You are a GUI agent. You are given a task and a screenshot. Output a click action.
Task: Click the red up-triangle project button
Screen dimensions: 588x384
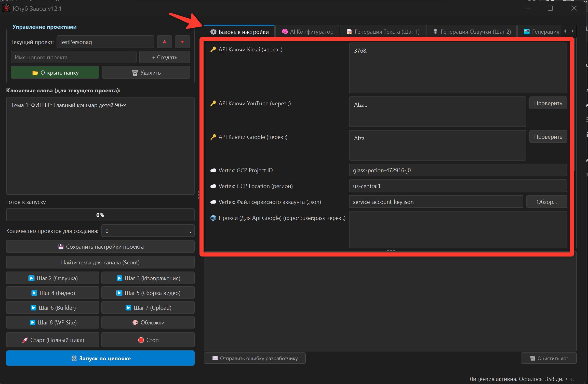click(164, 42)
